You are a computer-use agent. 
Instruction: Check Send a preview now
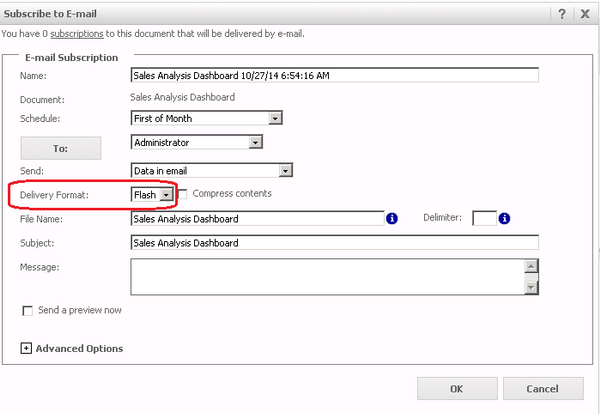click(27, 311)
